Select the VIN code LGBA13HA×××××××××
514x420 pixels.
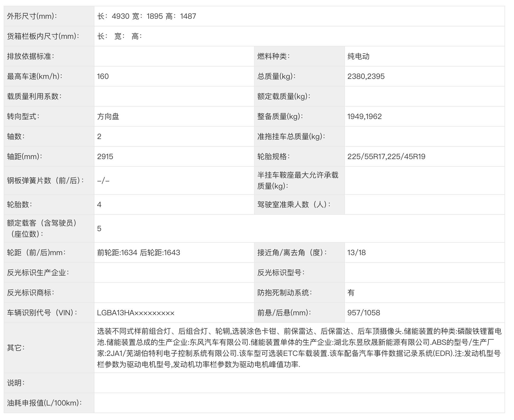click(x=136, y=313)
